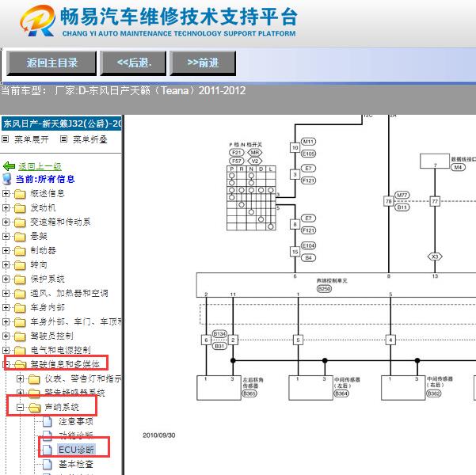Viewport: 476px width, 475px height.
Task: Click the B250 connector label in diagram
Action: pos(324,289)
